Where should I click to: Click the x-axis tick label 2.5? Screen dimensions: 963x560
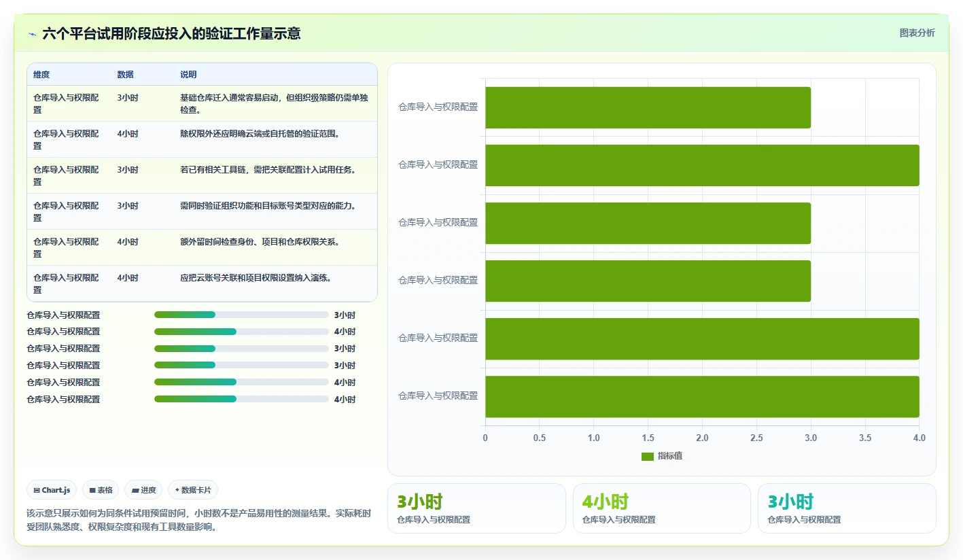[756, 438]
